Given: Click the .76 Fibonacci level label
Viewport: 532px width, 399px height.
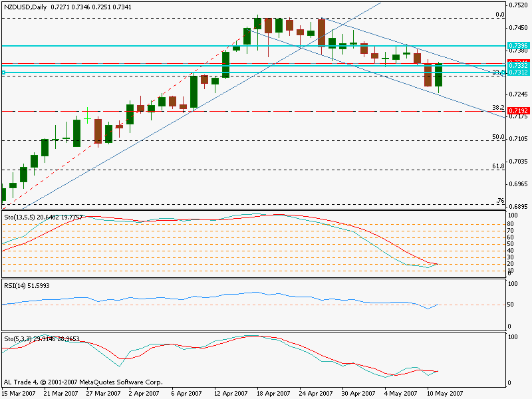Looking at the screenshot, I should coord(499,201).
